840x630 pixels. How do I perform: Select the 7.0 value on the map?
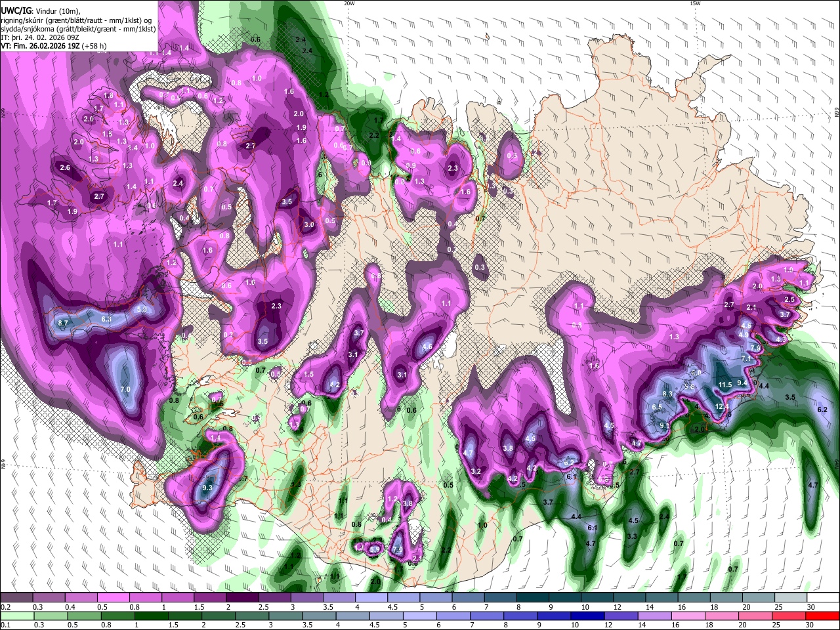tap(126, 389)
